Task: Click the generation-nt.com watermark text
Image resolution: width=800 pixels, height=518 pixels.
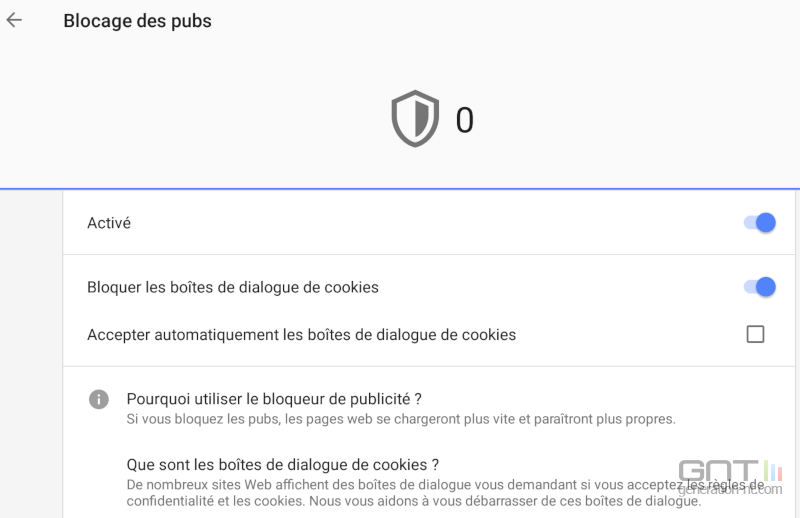Action: pyautogui.click(x=730, y=489)
